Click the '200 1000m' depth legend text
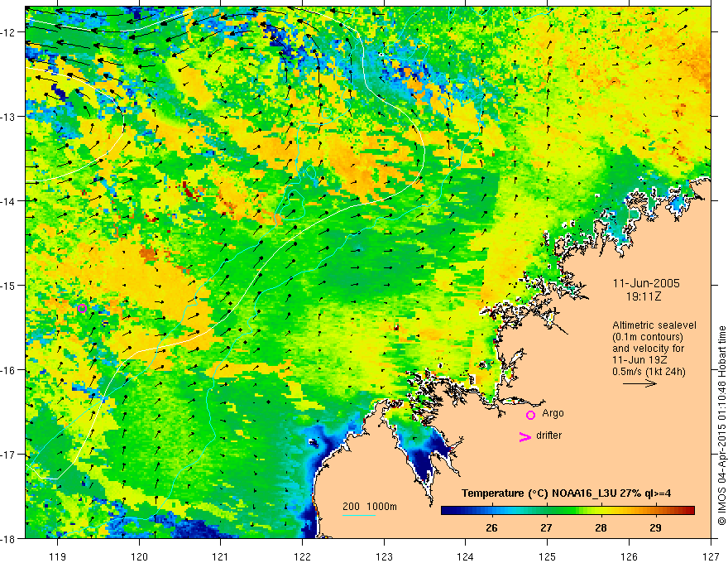The width and height of the screenshot is (728, 563). click(370, 507)
